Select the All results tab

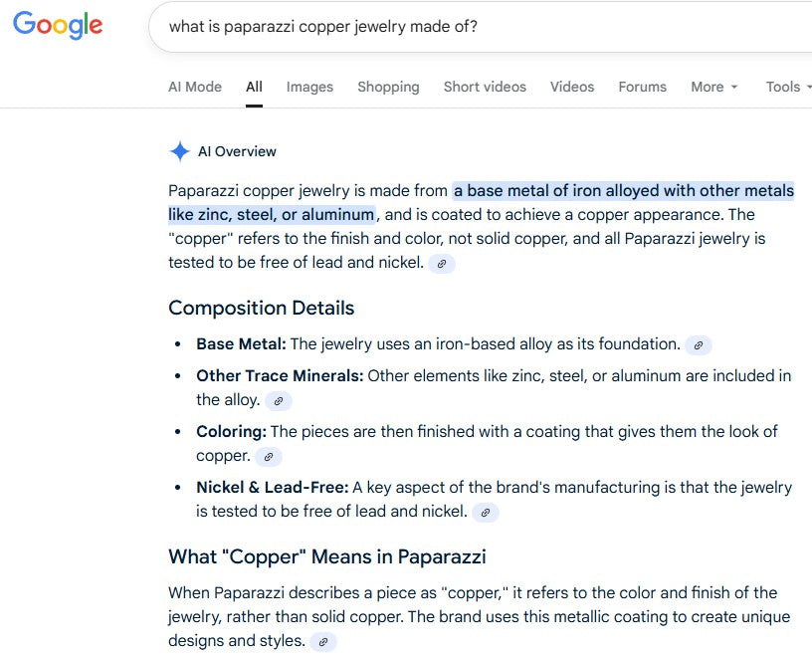pyautogui.click(x=254, y=87)
